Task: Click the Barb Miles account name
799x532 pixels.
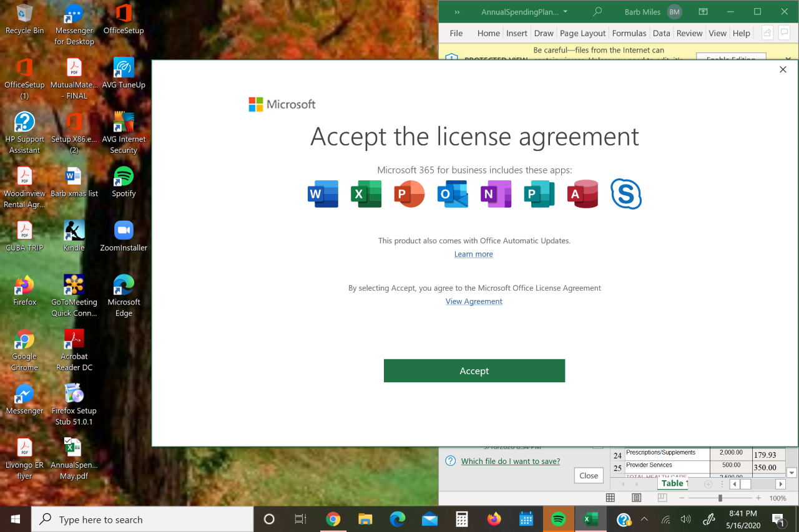Action: coord(644,12)
